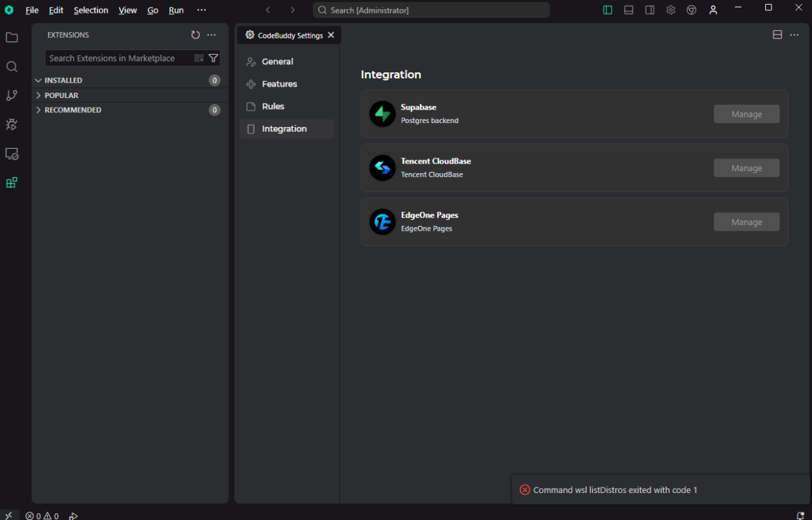Open the File menu
The height and width of the screenshot is (520, 812).
tap(32, 10)
